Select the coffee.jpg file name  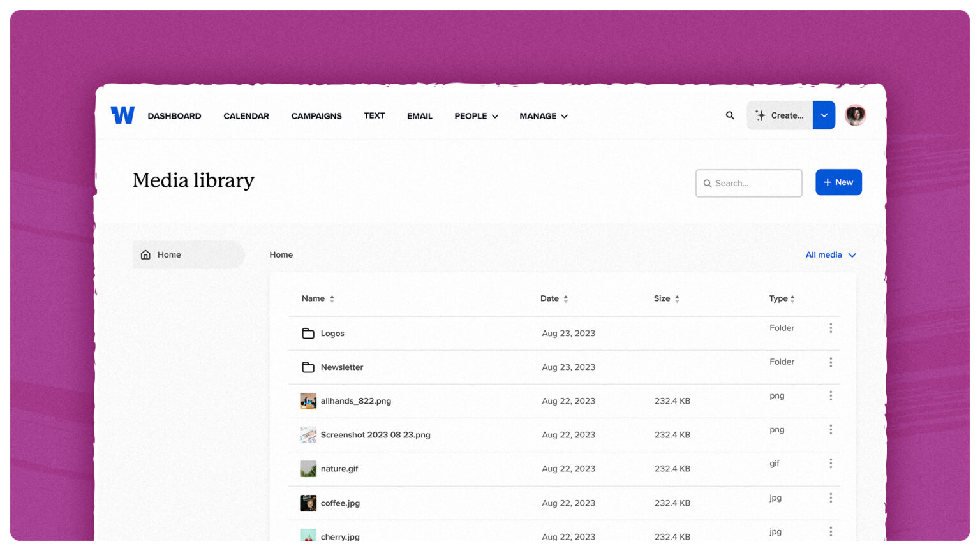click(x=340, y=503)
